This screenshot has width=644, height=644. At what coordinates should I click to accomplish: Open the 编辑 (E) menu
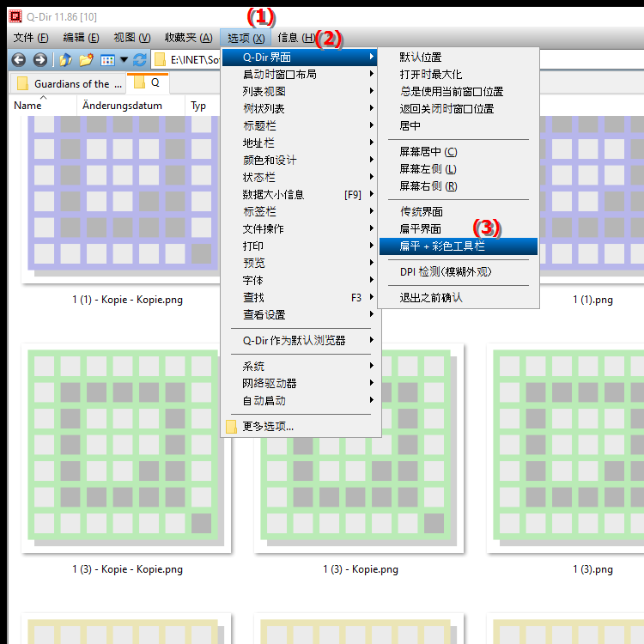[81, 38]
